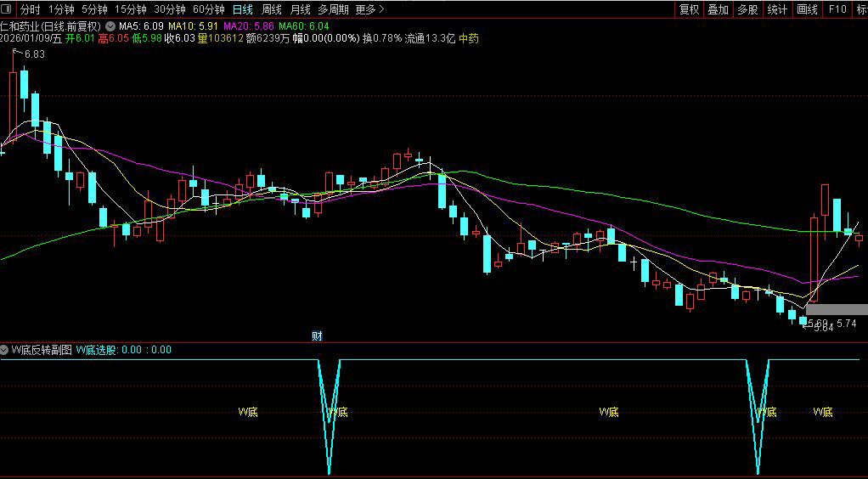868x479 pixels.
Task: Select the 日线 daily chart tab
Action: (243, 9)
